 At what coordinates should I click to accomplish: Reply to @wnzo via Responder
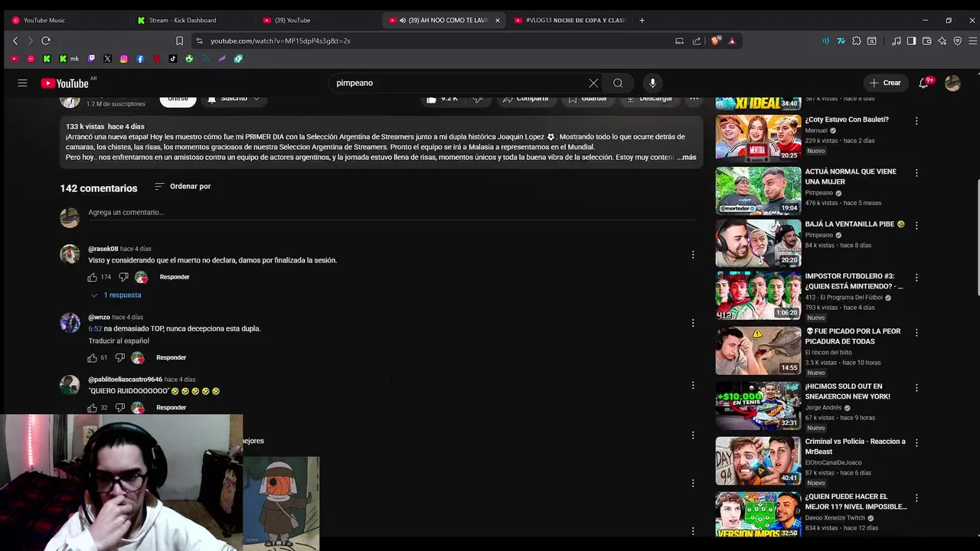(x=171, y=357)
